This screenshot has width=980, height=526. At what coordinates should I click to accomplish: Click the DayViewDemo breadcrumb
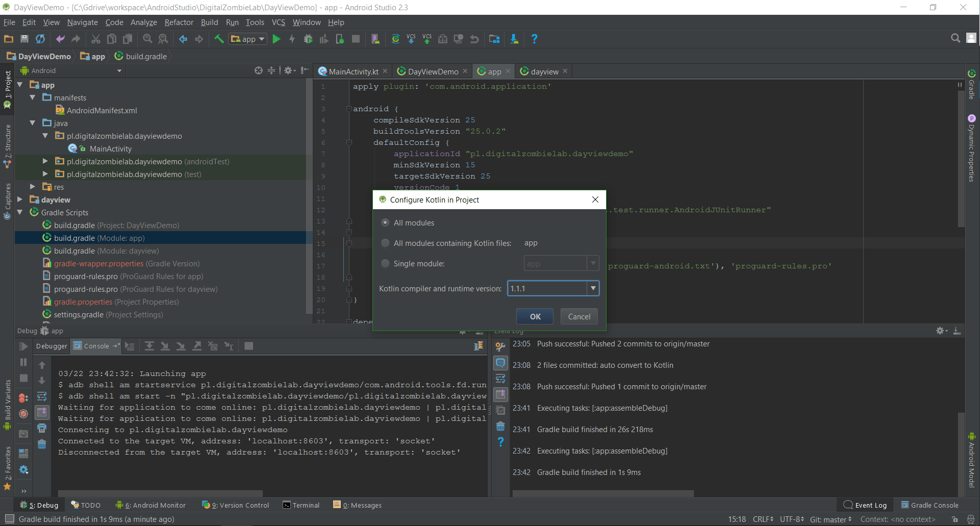pyautogui.click(x=39, y=56)
